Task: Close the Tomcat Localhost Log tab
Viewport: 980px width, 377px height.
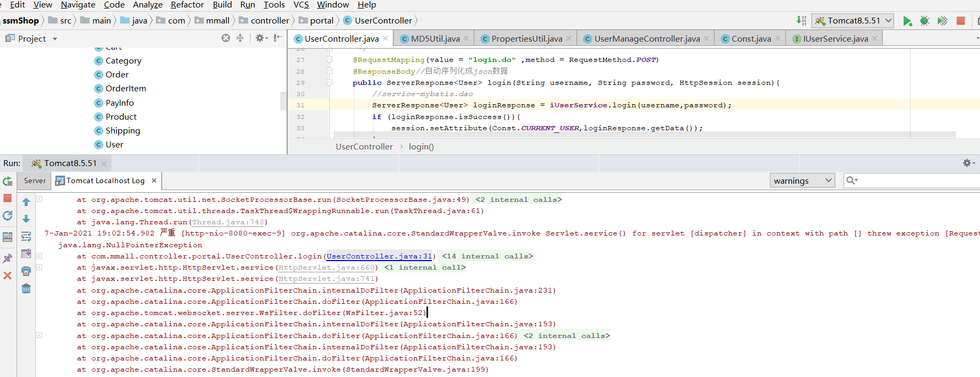Action: (x=154, y=180)
